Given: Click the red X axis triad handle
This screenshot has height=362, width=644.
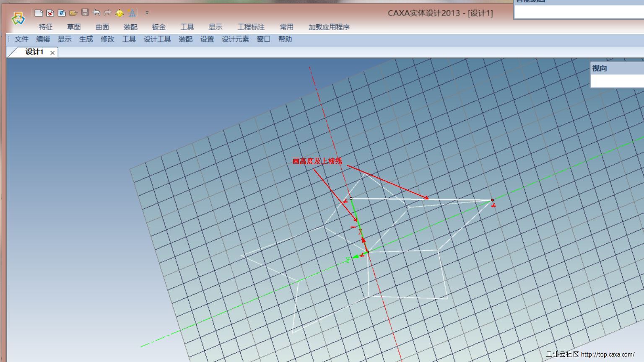Looking at the screenshot, I should coord(364,240).
